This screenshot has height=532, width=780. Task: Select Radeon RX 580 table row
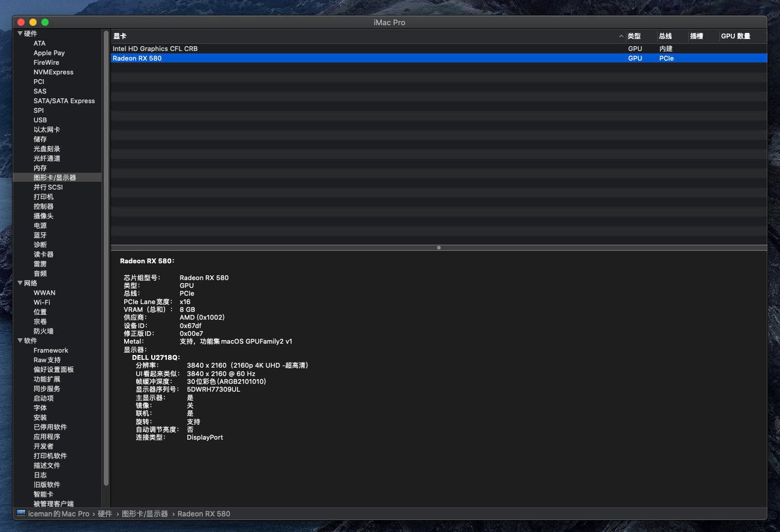[x=439, y=58]
